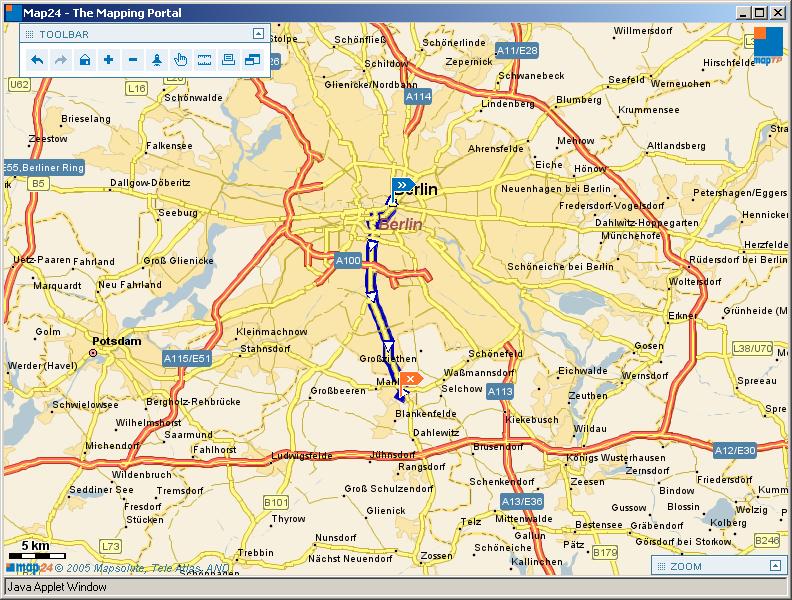Select the hand pan tool
Screen dimensions: 792x600
181,60
